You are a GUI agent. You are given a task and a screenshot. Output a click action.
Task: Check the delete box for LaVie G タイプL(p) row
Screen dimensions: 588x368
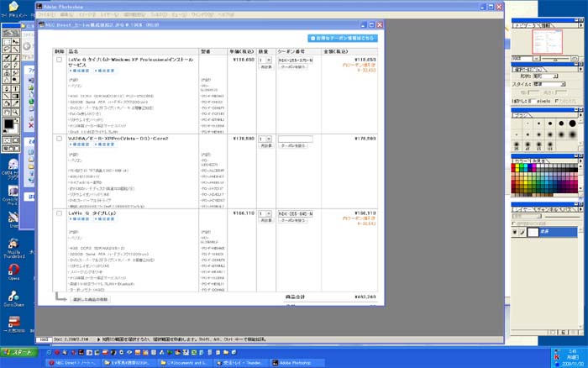click(60, 213)
